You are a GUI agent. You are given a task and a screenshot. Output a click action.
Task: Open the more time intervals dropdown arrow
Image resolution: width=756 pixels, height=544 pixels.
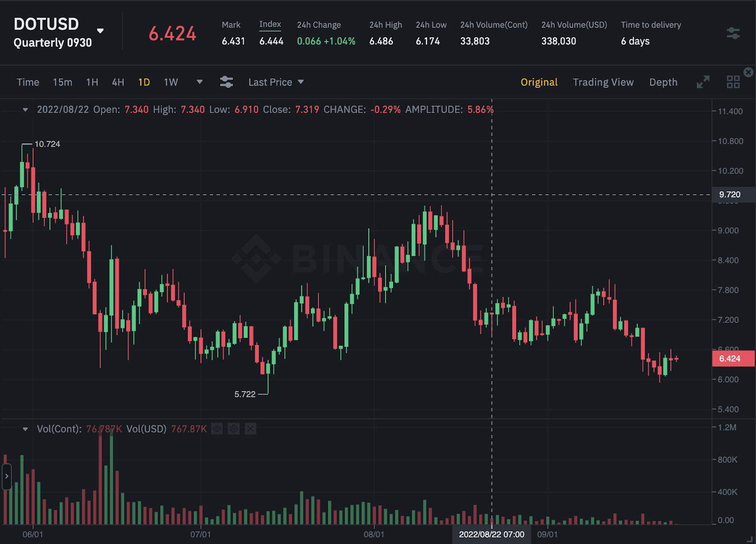click(x=199, y=82)
